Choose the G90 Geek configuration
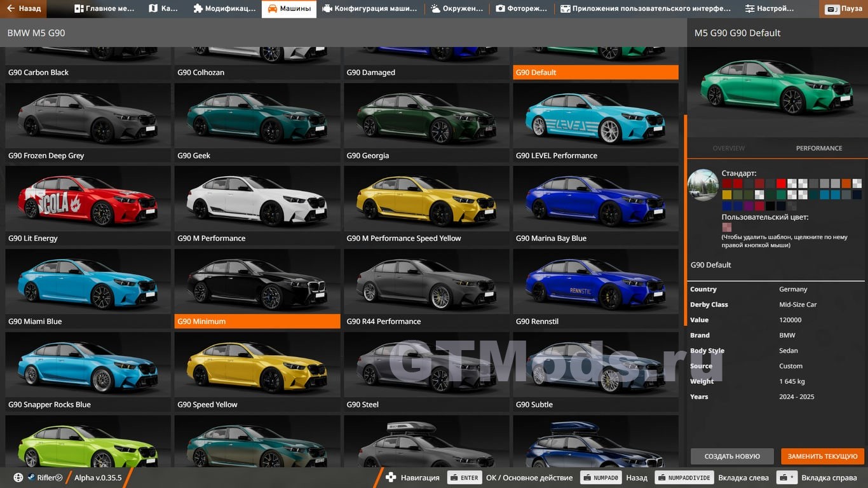Screen dimensions: 868x488 257,123
